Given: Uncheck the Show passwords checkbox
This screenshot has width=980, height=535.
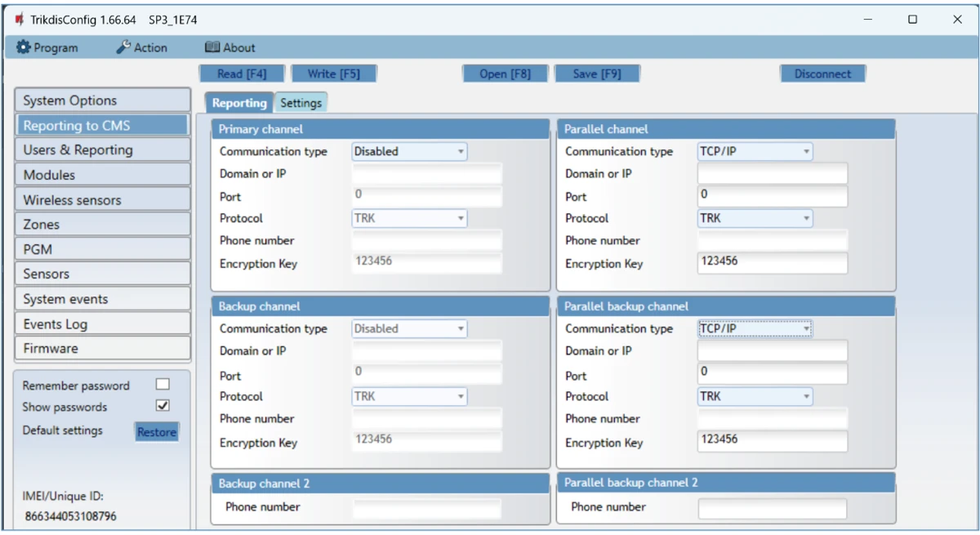Looking at the screenshot, I should coord(163,406).
